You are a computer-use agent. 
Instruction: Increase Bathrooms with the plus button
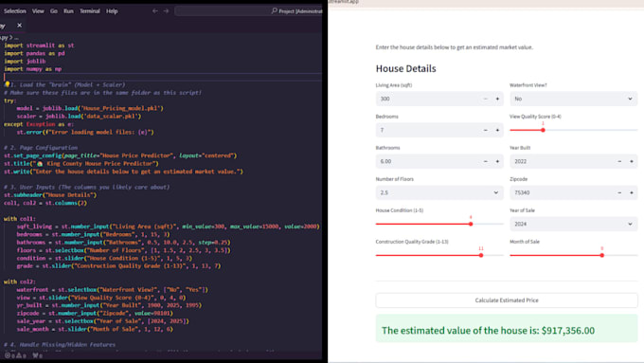[497, 161]
